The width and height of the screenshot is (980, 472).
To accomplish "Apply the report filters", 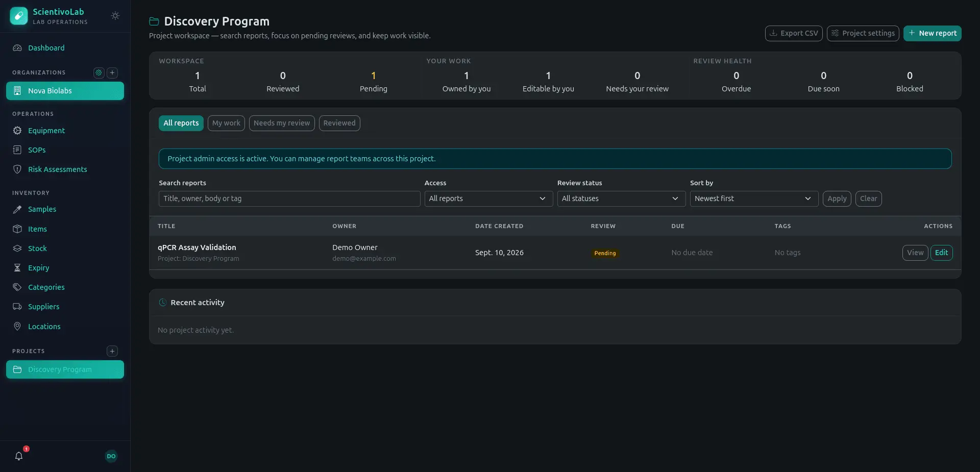I will point(837,198).
